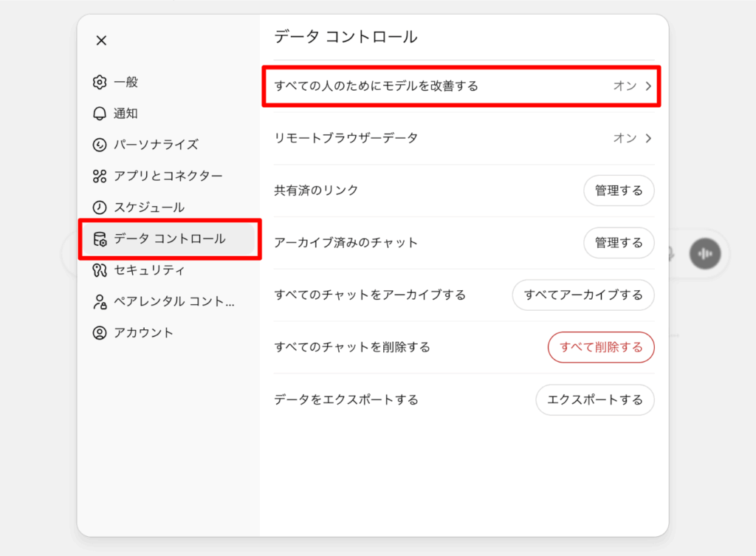Expand the remote browser data chevron
The image size is (756, 556).
coord(648,138)
